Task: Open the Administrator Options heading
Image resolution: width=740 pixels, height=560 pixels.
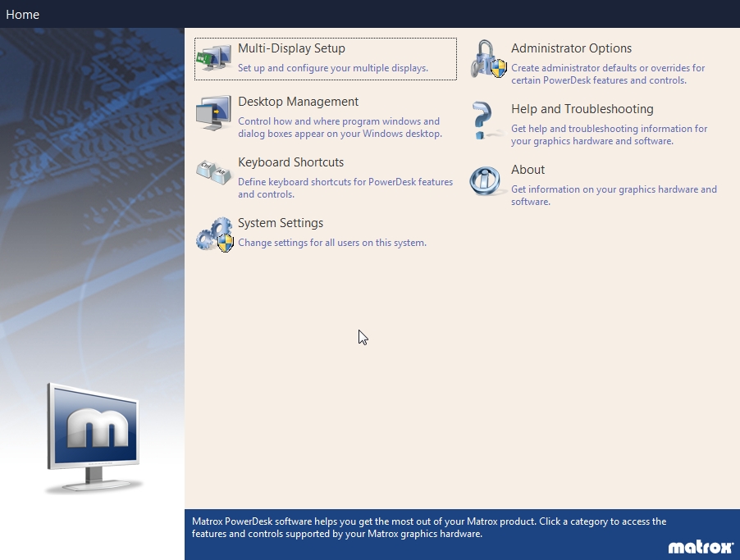Action: coord(571,48)
